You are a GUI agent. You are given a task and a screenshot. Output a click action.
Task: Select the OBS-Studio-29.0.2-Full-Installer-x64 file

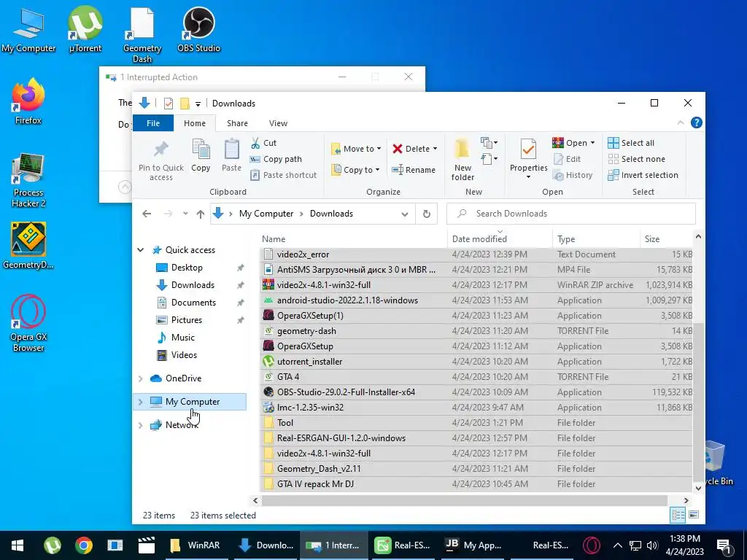[x=477, y=392]
